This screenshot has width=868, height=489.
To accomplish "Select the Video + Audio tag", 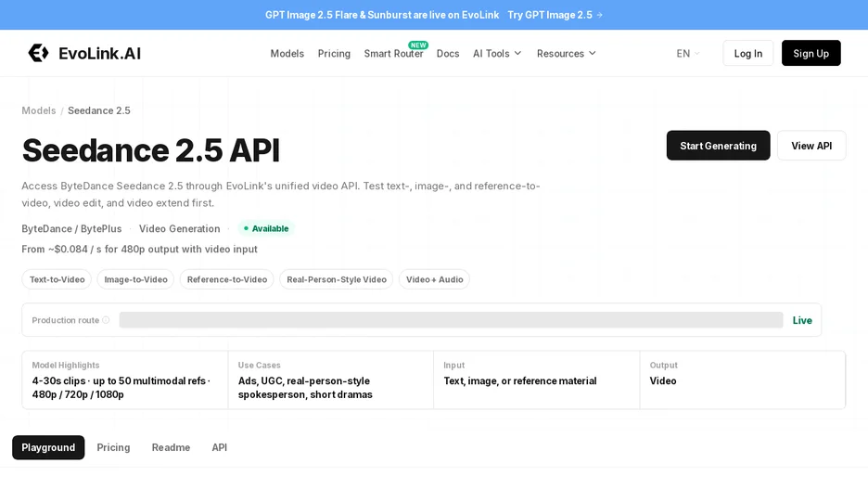I will pyautogui.click(x=435, y=279).
